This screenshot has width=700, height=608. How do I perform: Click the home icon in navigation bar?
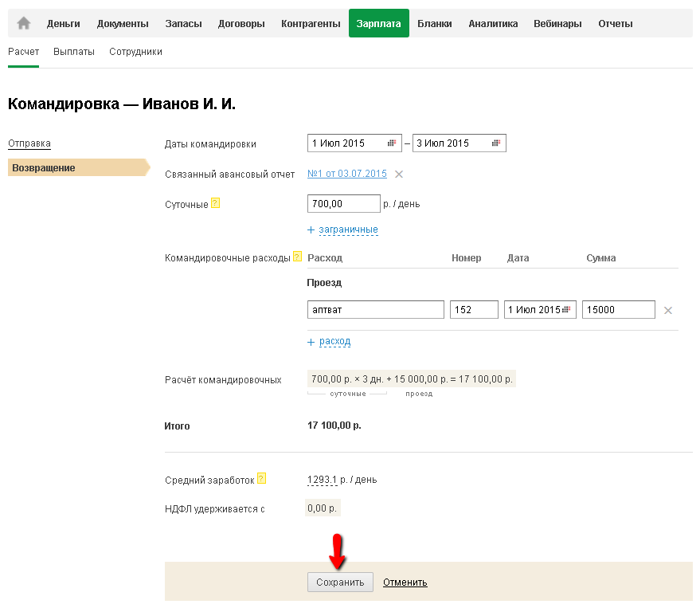point(24,23)
